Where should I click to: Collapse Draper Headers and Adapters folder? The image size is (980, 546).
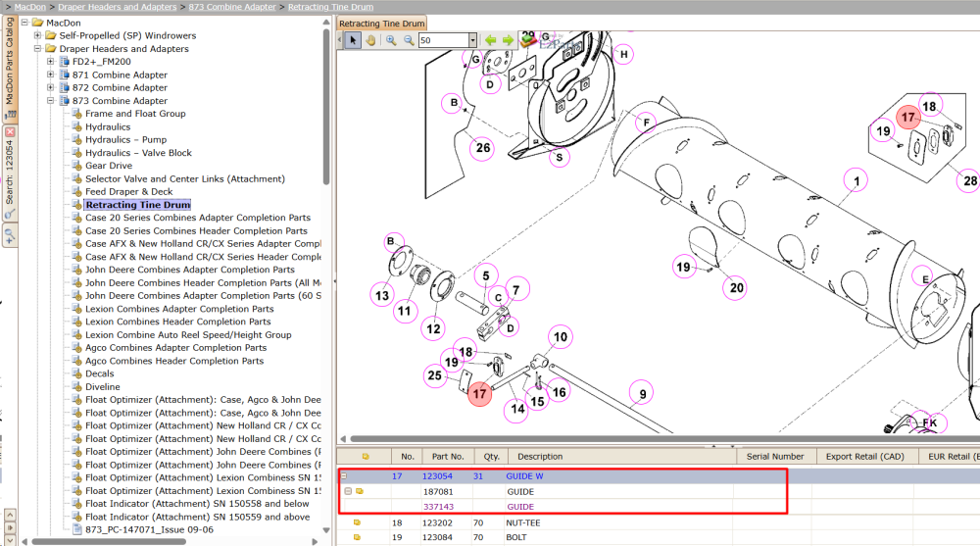[37, 49]
